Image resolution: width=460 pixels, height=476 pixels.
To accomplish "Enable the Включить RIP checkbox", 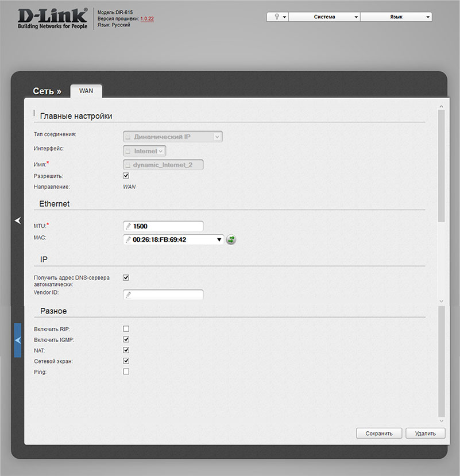I will click(126, 328).
